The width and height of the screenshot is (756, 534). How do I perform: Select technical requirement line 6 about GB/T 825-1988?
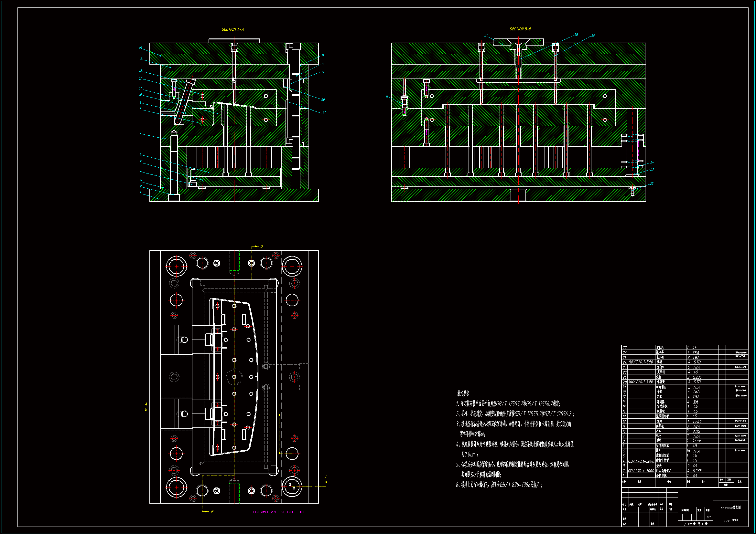[x=499, y=485]
